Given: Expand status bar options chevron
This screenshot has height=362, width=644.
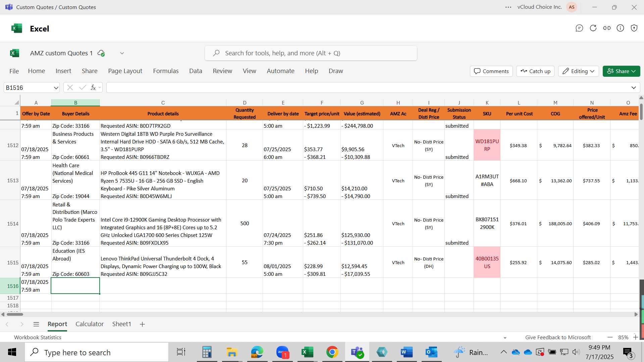Looking at the screenshot, I should (x=505, y=338).
